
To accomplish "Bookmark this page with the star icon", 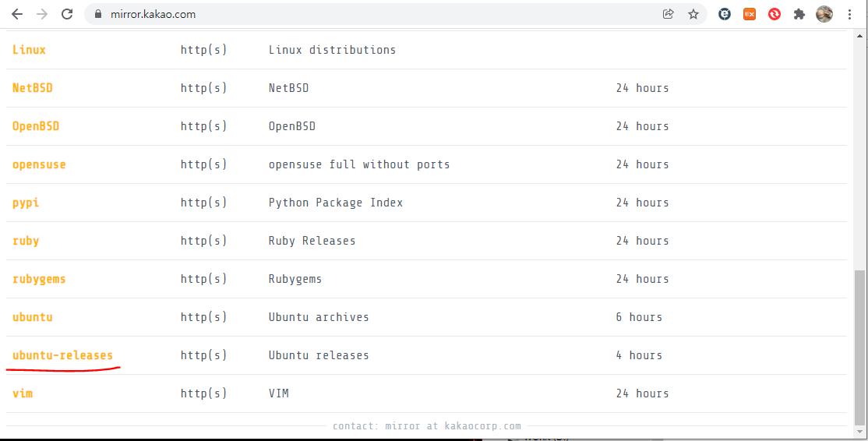I will 693,14.
